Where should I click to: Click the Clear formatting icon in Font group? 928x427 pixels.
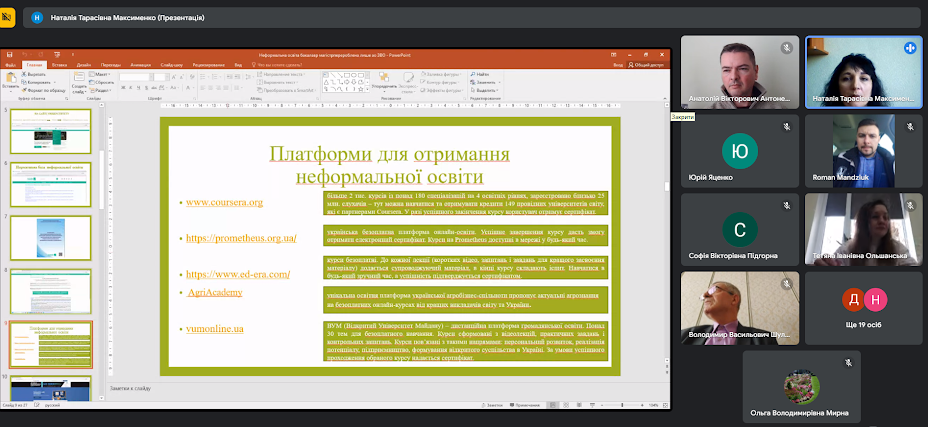(x=192, y=76)
